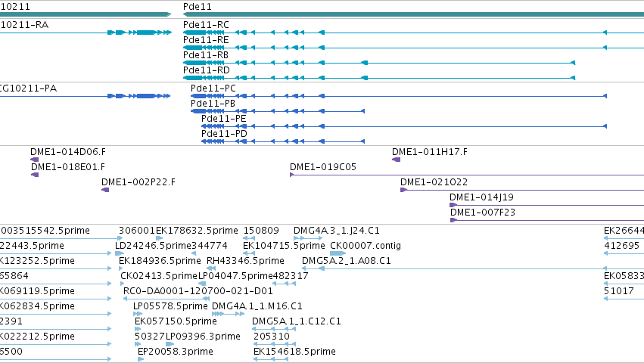Click the LP04047.5prime EST label

pos(236,276)
